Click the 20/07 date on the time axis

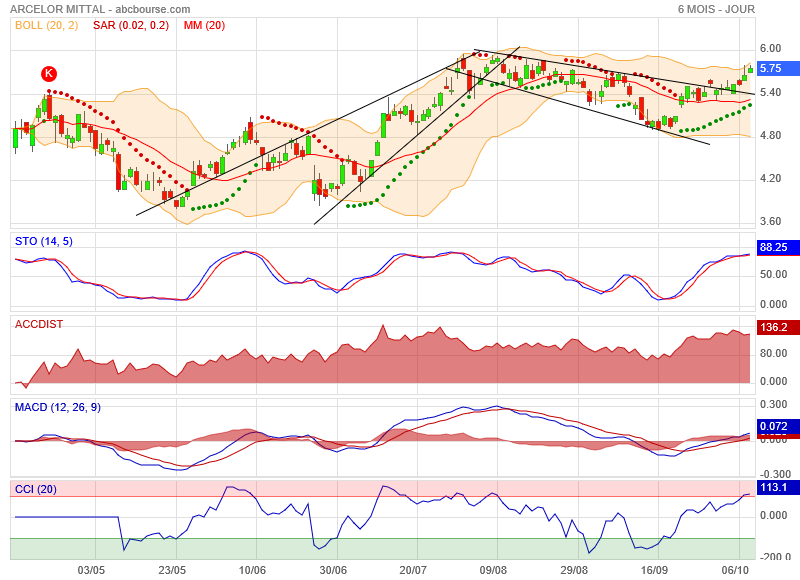[413, 570]
